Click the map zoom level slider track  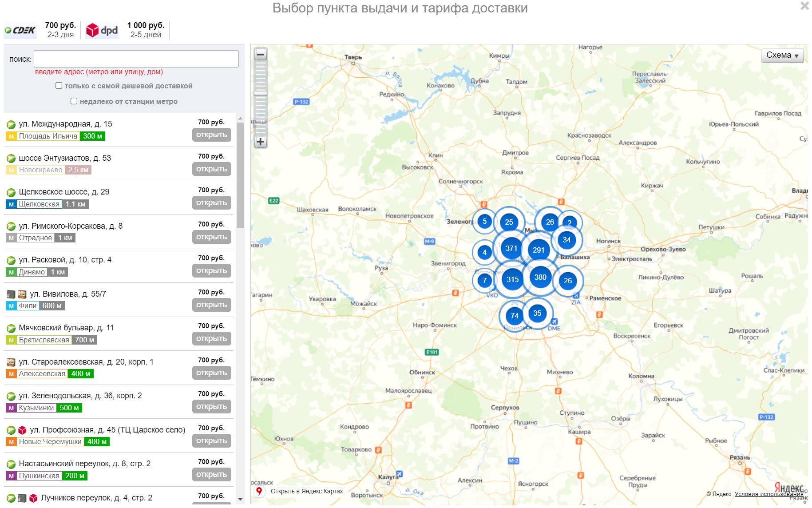[261, 98]
